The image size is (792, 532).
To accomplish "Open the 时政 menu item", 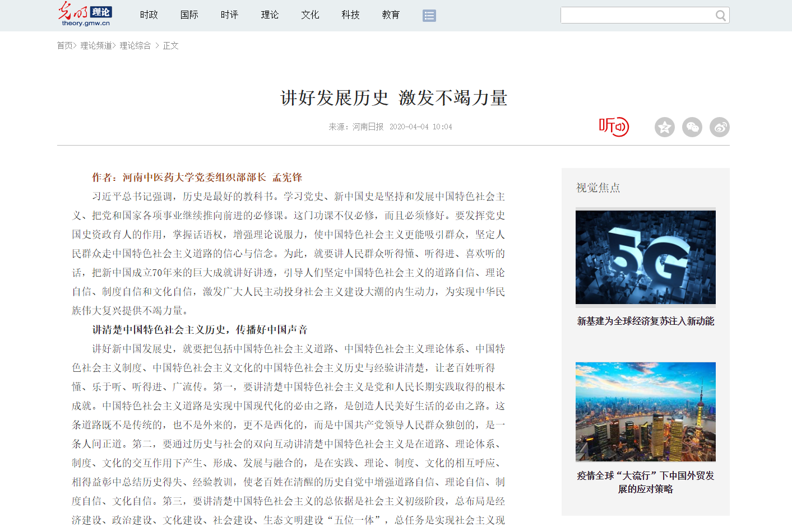I will (149, 15).
